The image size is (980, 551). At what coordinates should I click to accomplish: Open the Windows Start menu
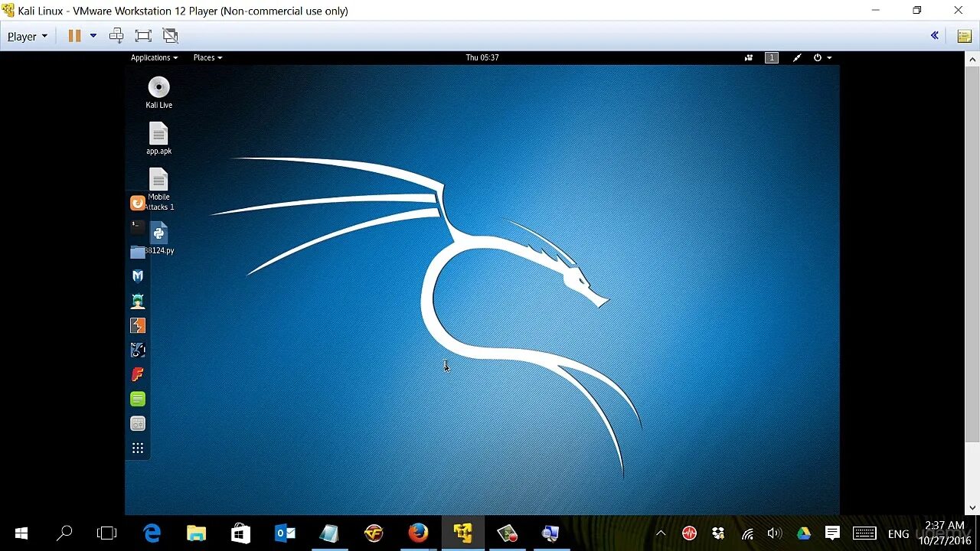click(21, 533)
